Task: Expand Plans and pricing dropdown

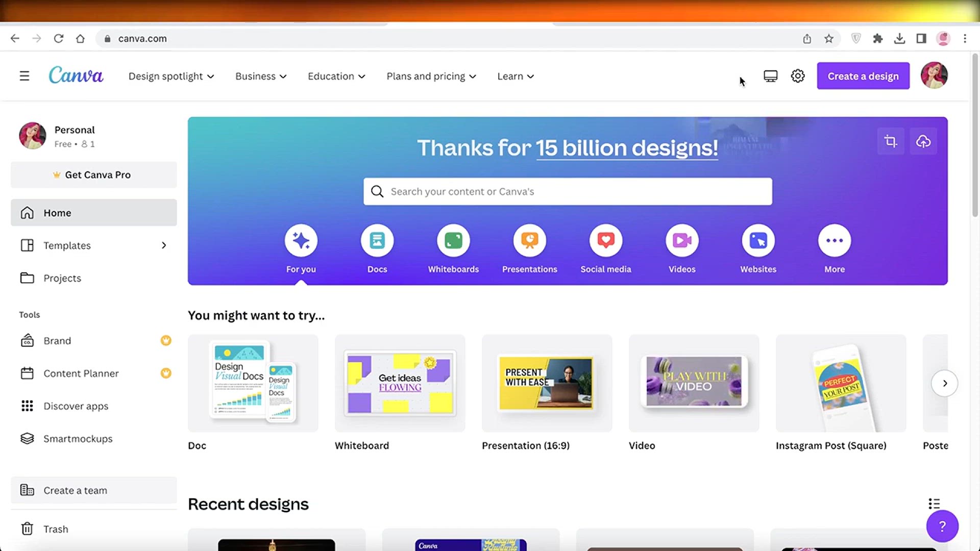Action: pos(431,76)
